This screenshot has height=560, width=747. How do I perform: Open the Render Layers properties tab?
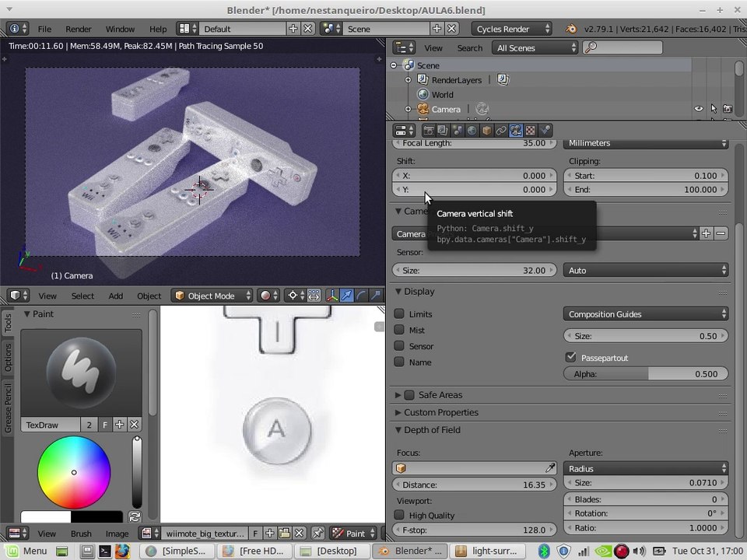[443, 131]
